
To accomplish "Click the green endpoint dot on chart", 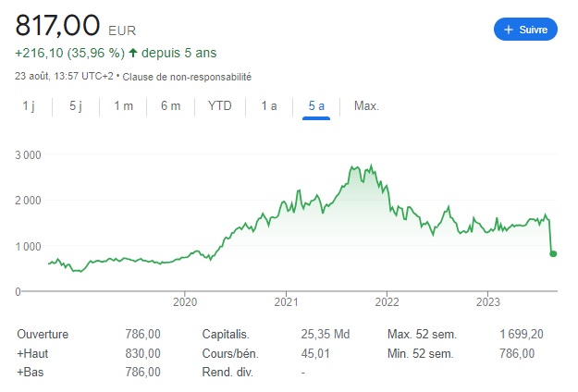I will pyautogui.click(x=554, y=253).
